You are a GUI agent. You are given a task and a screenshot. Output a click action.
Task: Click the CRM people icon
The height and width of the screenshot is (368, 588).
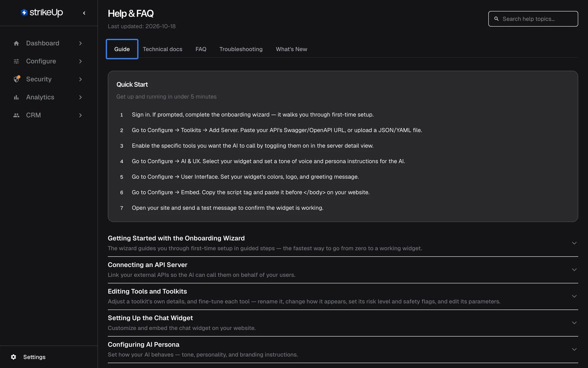point(16,115)
